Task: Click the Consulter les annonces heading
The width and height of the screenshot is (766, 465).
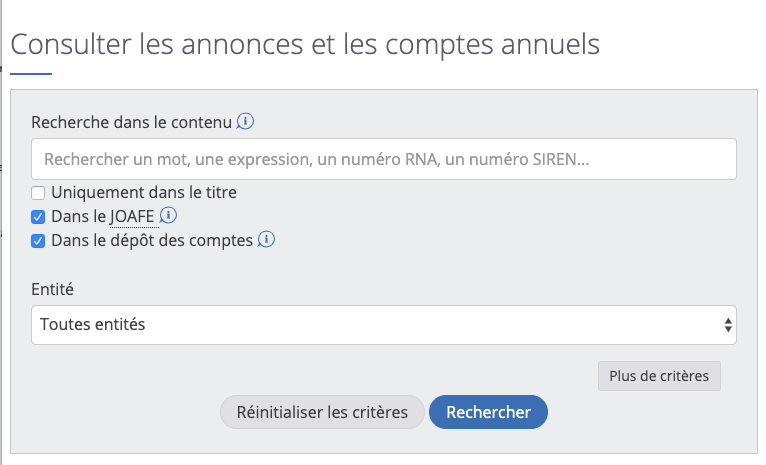Action: [305, 44]
